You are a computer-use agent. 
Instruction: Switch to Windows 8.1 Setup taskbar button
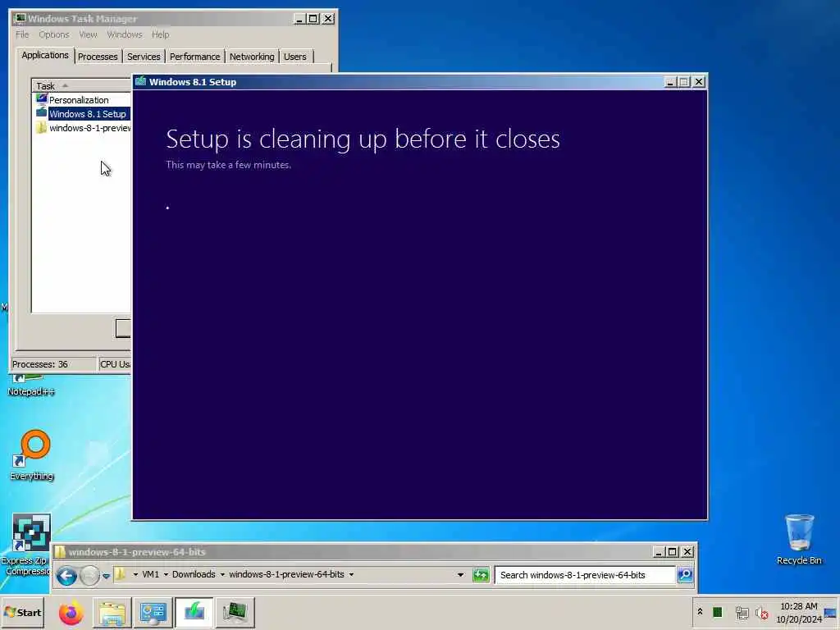[194, 613]
